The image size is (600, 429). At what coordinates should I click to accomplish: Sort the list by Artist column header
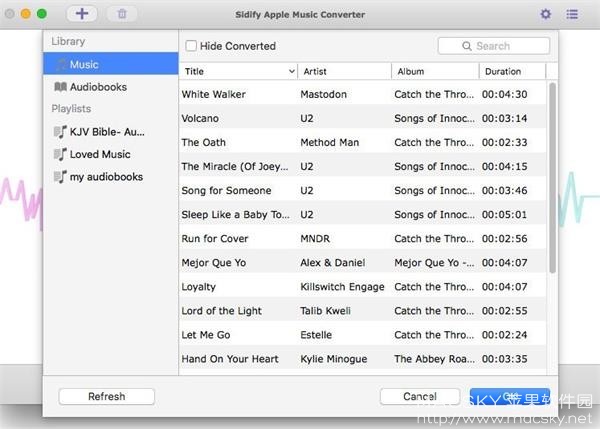[344, 71]
